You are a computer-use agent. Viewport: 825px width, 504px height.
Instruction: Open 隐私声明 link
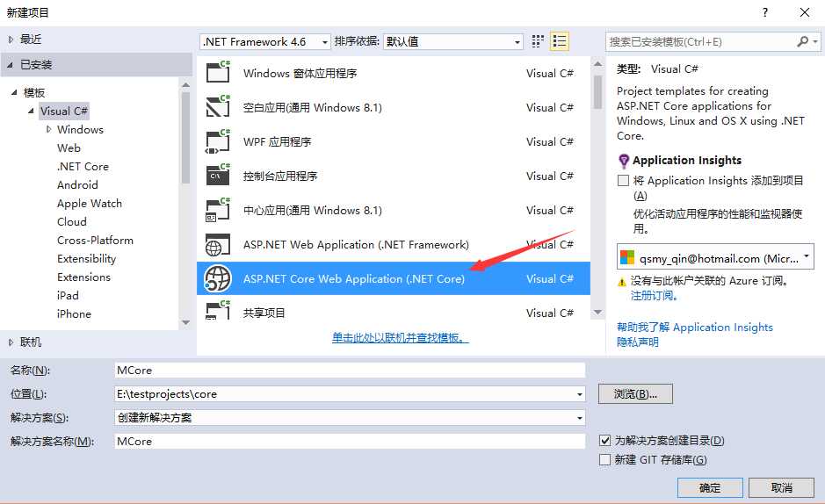point(638,342)
